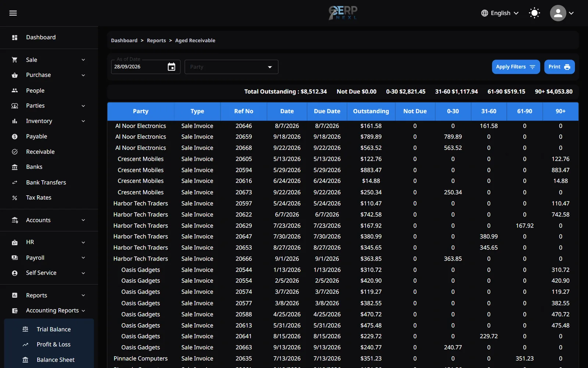Toggle light/dark theme sun icon
This screenshot has width=588, height=368.
pos(534,13)
